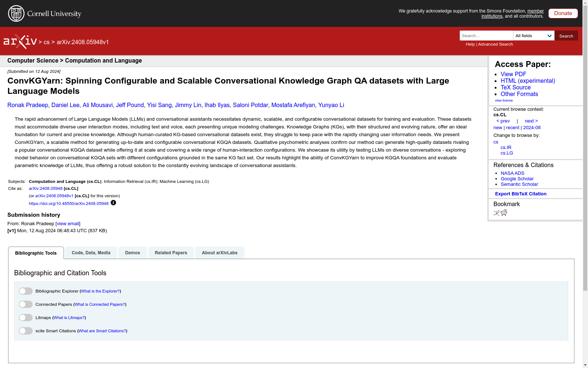Open What is the Explorer? link

100,291
